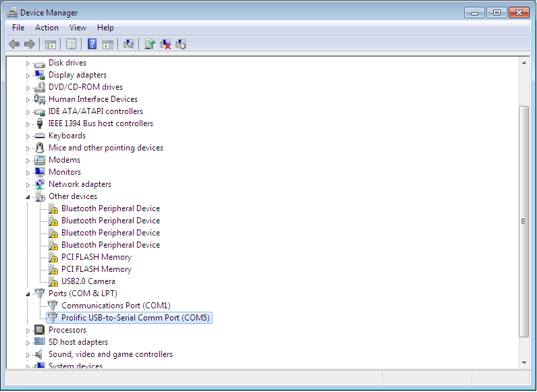Click the Disable device toolbar icon

(x=181, y=45)
